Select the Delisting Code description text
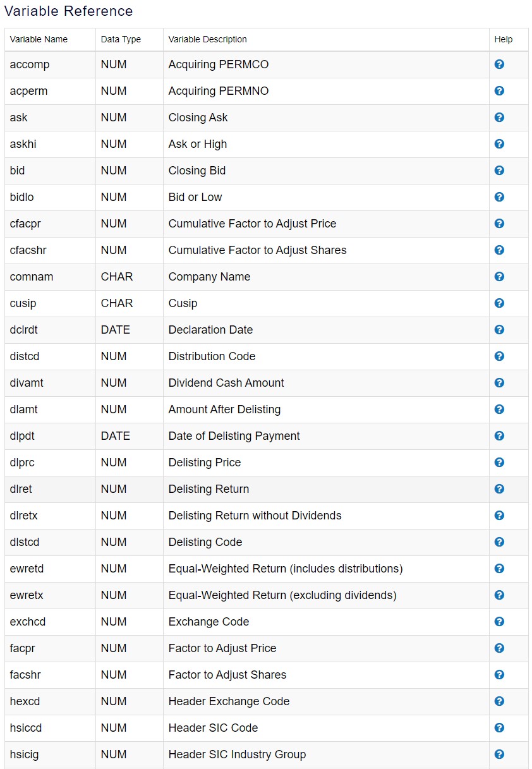532x769 pixels. click(x=205, y=542)
